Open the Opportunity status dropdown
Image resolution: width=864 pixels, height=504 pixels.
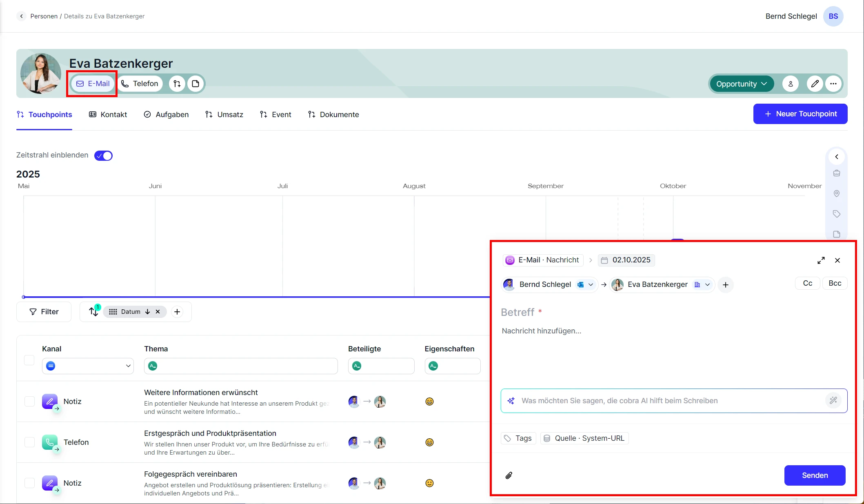coord(742,84)
